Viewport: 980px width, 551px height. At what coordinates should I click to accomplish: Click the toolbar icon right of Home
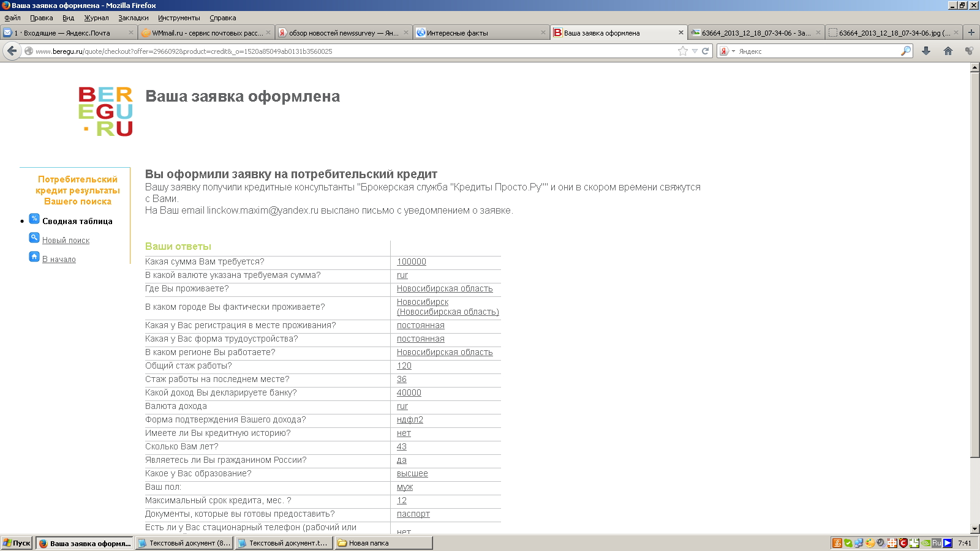click(x=969, y=51)
